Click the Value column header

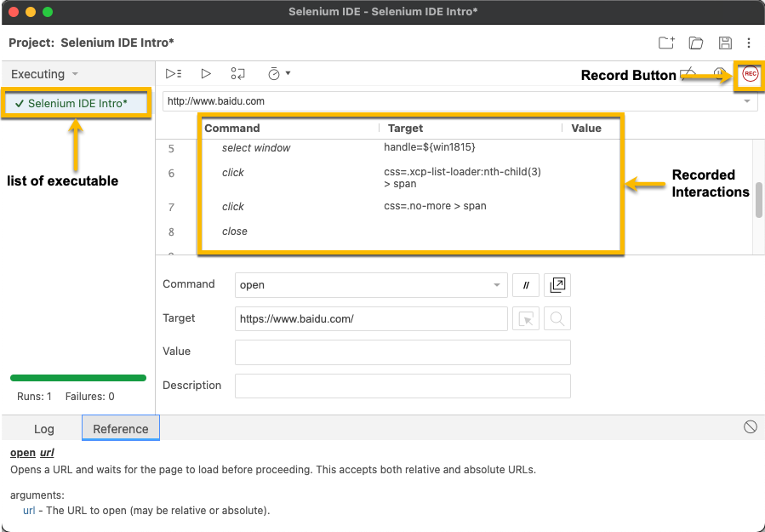click(586, 129)
